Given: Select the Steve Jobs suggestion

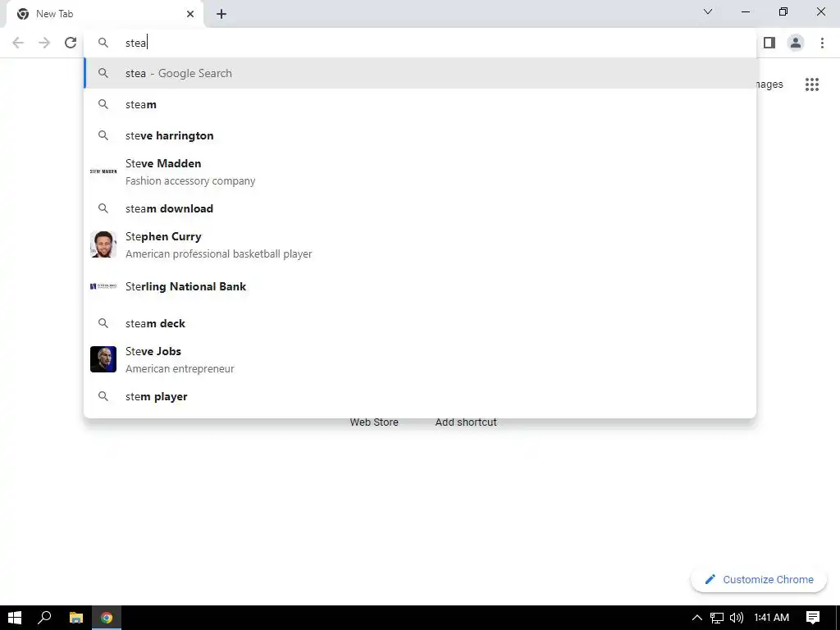Looking at the screenshot, I should pyautogui.click(x=420, y=359).
